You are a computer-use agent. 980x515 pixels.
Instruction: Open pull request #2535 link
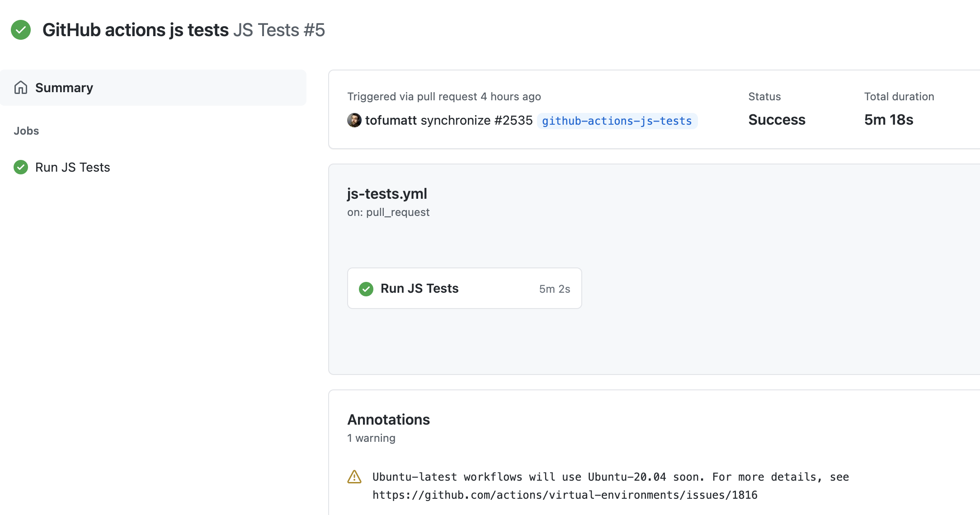coord(514,120)
